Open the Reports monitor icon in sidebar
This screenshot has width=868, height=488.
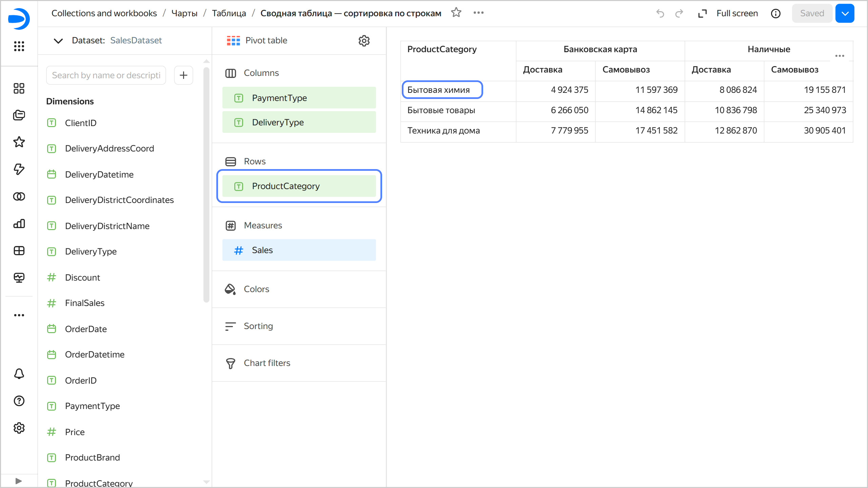pyautogui.click(x=19, y=278)
